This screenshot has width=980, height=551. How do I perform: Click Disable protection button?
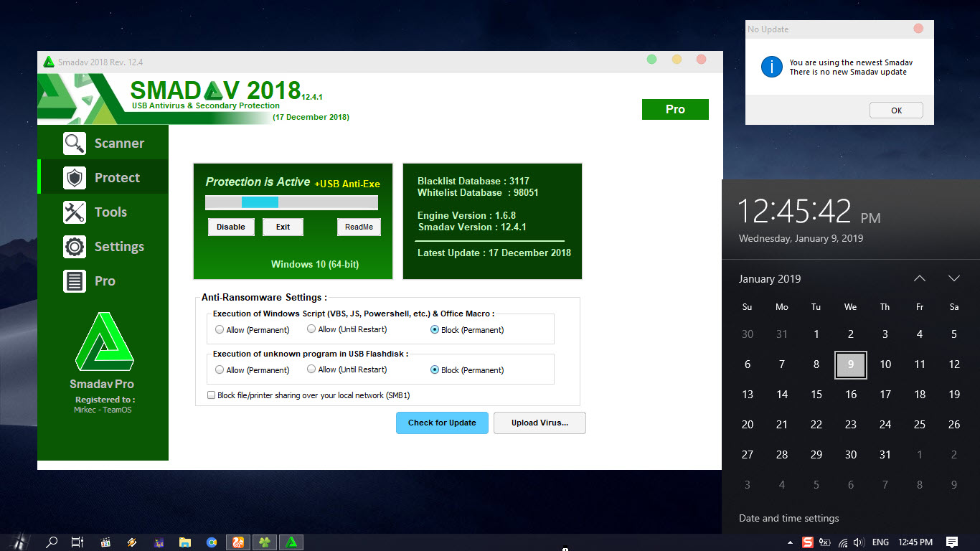(231, 227)
